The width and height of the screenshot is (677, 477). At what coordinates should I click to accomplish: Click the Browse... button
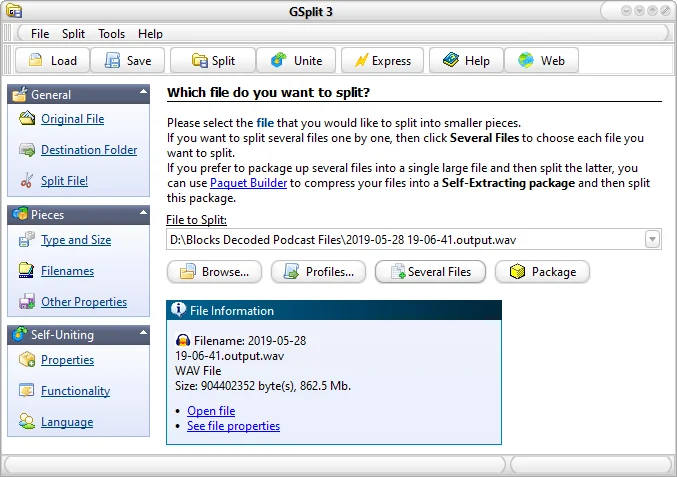click(x=215, y=272)
